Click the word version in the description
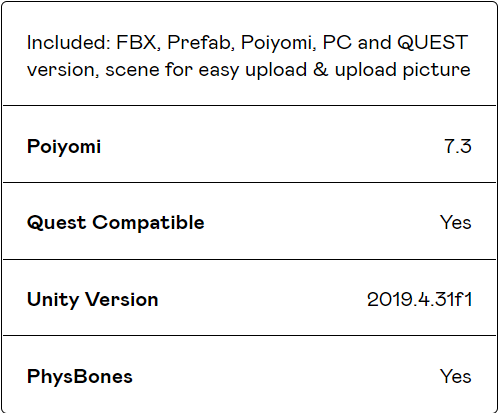Image resolution: width=498 pixels, height=413 pixels. (63, 70)
